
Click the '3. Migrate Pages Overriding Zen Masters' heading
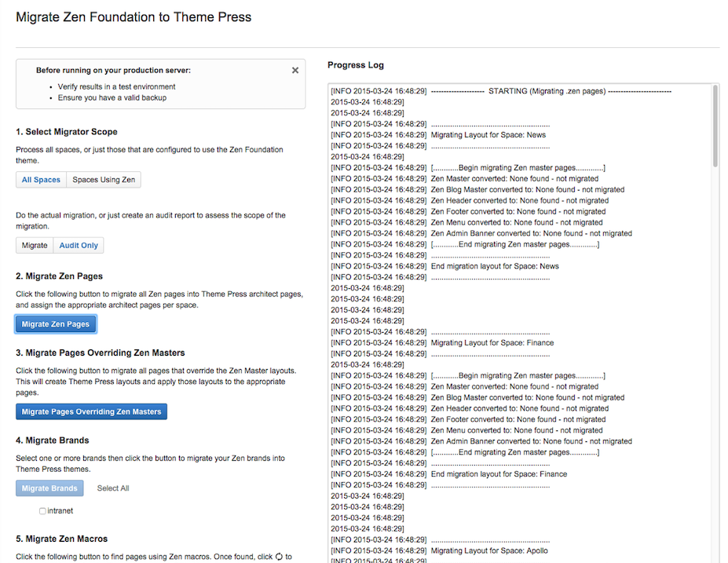101,353
